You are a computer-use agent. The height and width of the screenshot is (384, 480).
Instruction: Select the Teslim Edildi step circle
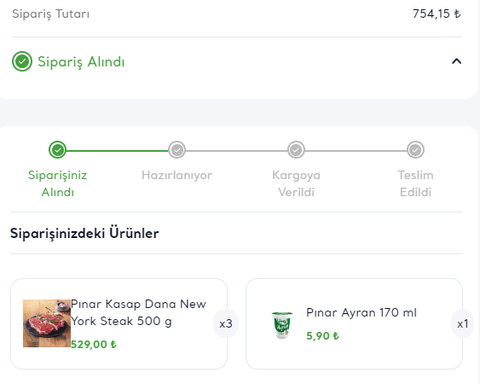(x=415, y=150)
